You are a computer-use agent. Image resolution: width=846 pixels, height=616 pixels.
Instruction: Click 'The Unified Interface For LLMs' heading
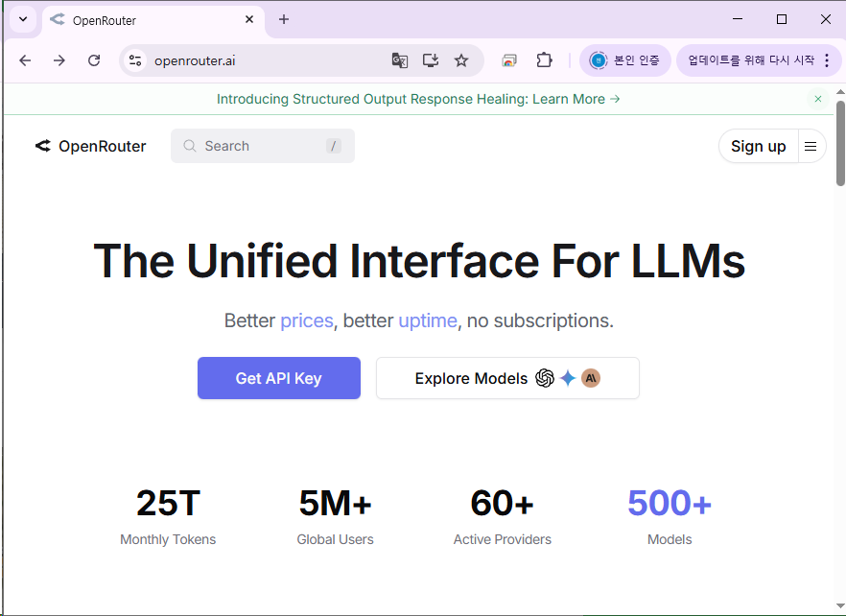419,261
